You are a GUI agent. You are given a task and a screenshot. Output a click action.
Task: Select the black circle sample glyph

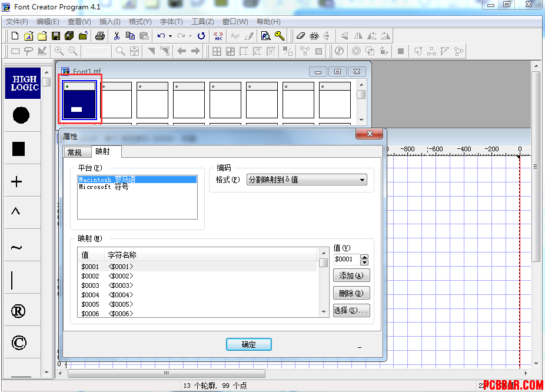(21, 115)
